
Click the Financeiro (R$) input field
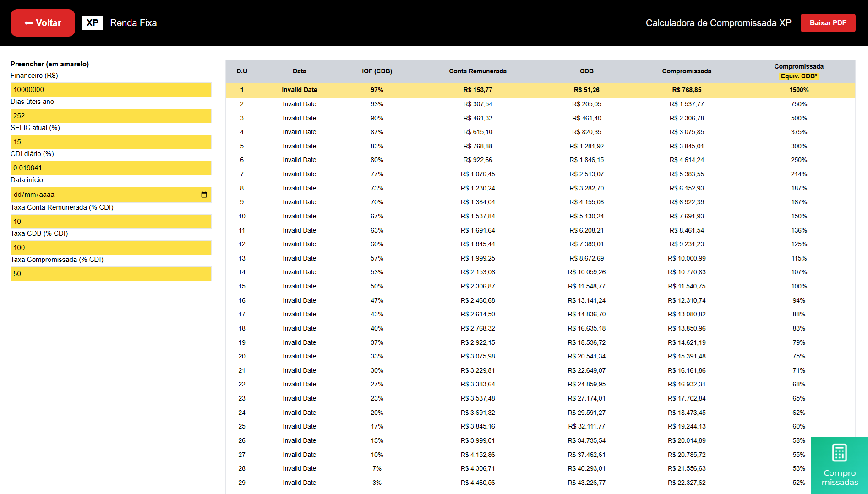click(111, 90)
